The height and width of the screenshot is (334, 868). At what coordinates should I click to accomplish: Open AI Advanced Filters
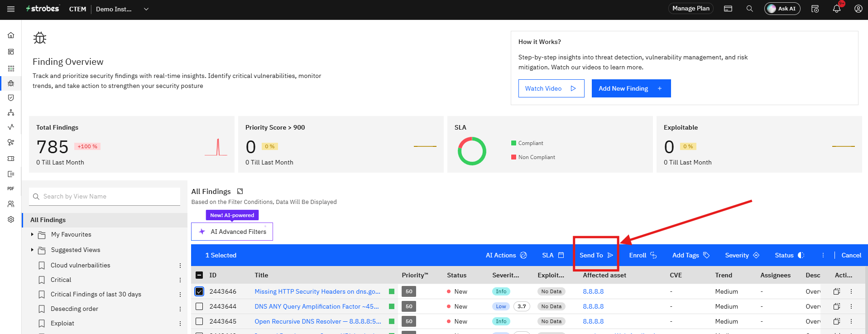click(232, 232)
